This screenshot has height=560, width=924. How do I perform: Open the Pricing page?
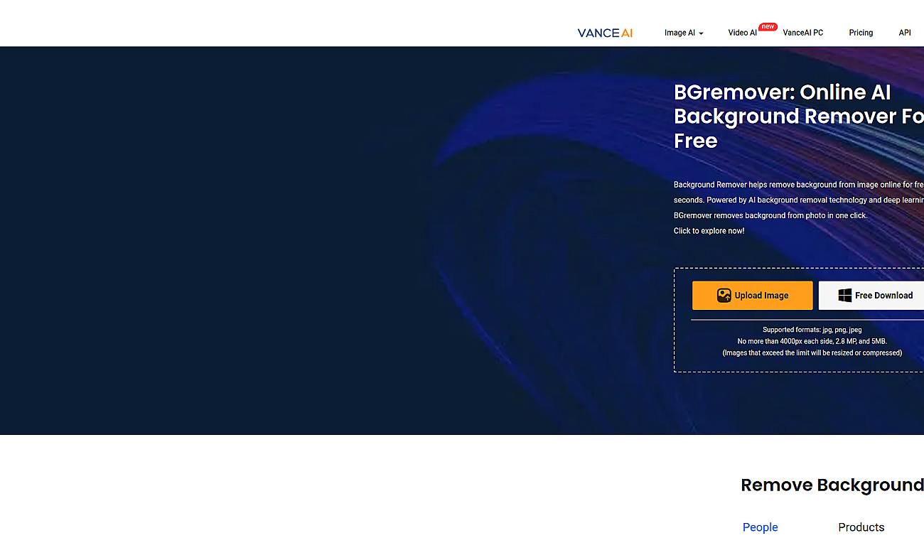[861, 33]
